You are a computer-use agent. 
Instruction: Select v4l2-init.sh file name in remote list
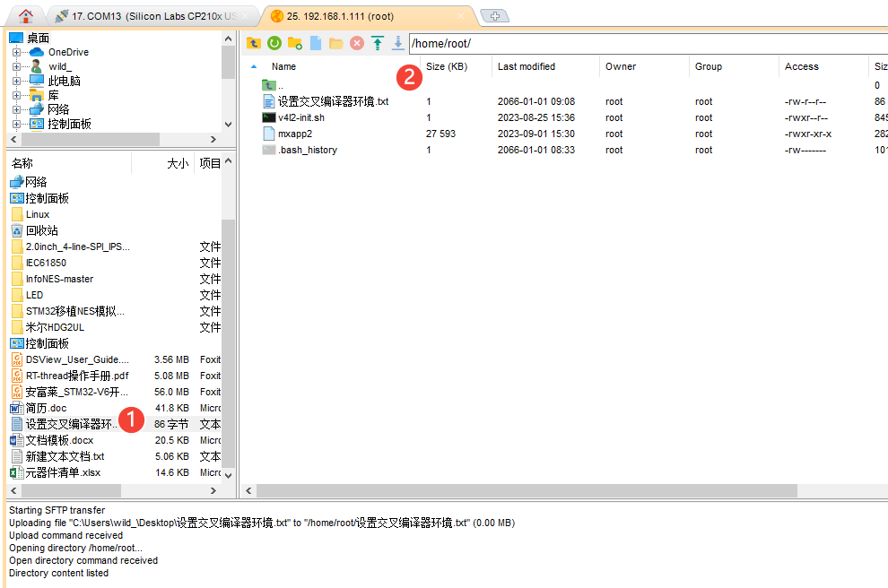click(x=300, y=117)
